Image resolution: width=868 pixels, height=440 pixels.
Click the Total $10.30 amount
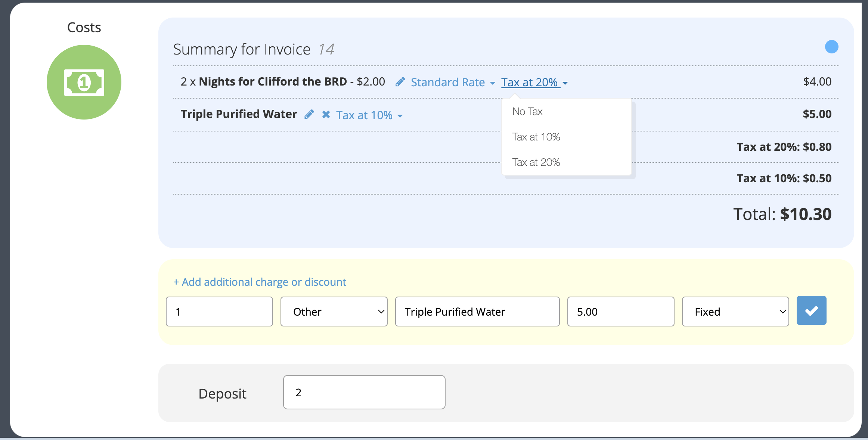(x=806, y=214)
